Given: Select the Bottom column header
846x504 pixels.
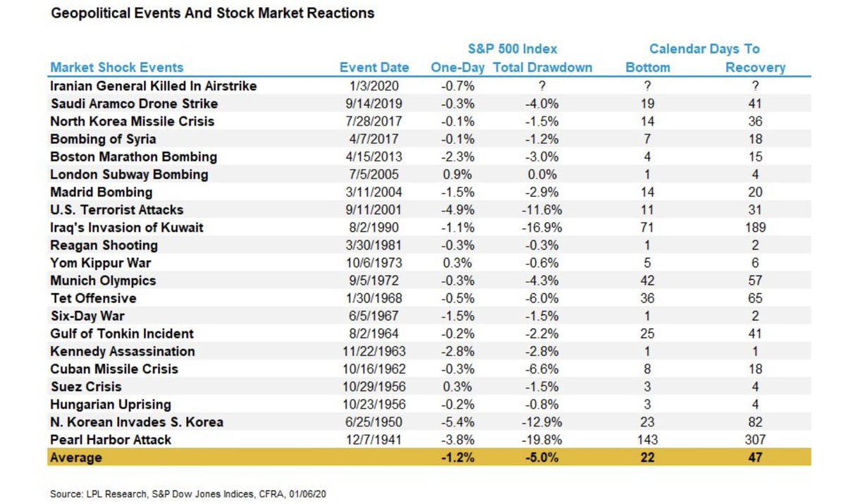Looking at the screenshot, I should tap(647, 68).
